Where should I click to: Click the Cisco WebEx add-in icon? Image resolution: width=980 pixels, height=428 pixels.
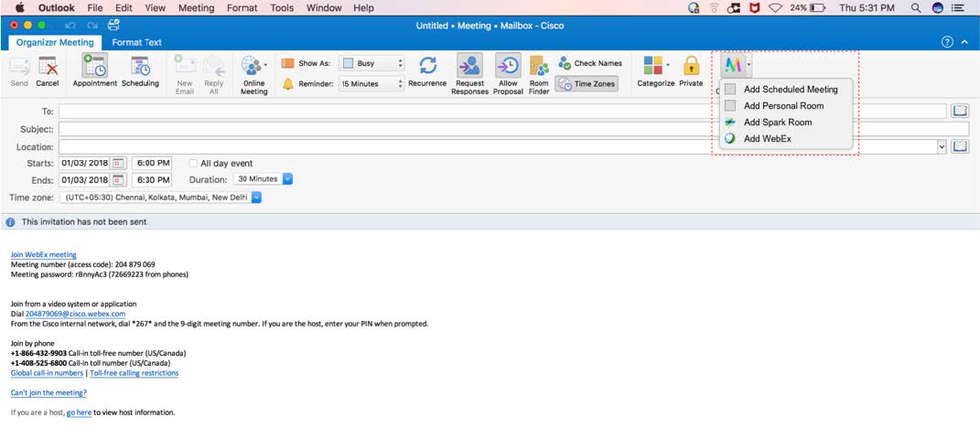tap(733, 65)
